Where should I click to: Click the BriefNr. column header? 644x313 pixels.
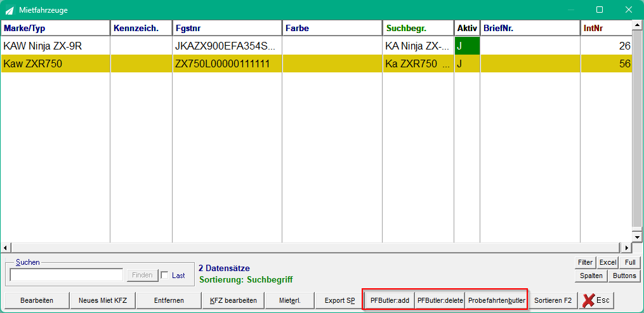tap(530, 29)
